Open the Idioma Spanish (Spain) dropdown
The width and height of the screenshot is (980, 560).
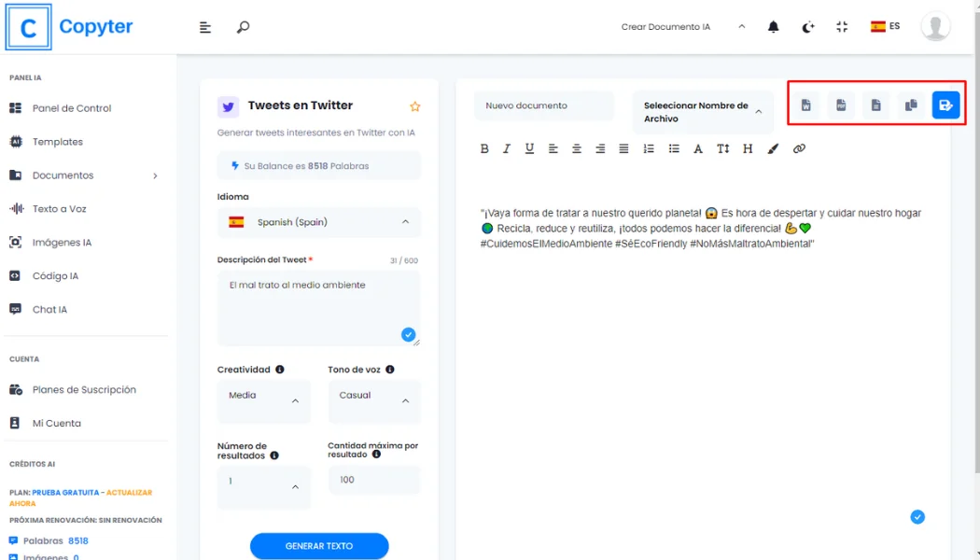point(318,222)
